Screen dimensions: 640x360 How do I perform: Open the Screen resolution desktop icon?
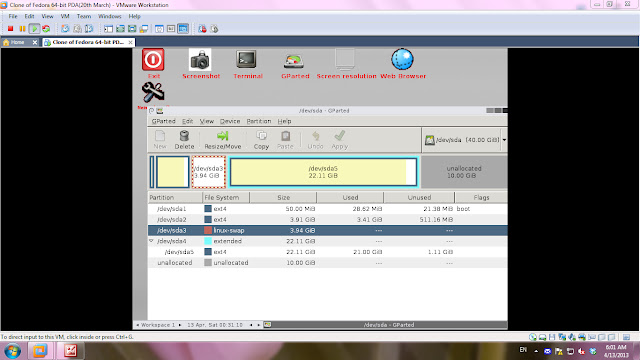click(345, 60)
